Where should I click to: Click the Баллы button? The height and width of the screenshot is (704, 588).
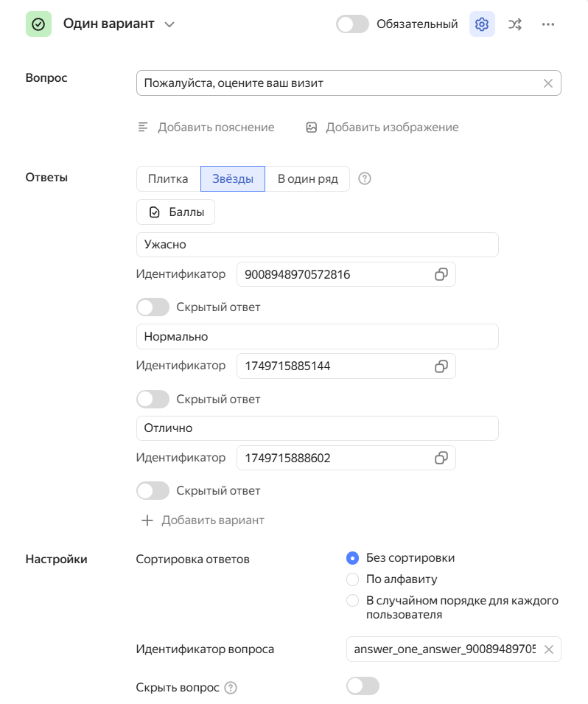tap(175, 212)
